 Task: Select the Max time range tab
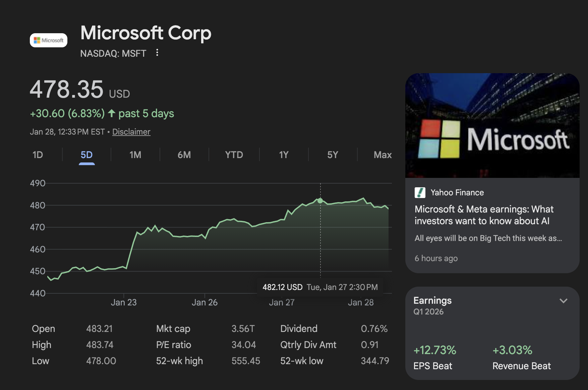coord(382,155)
